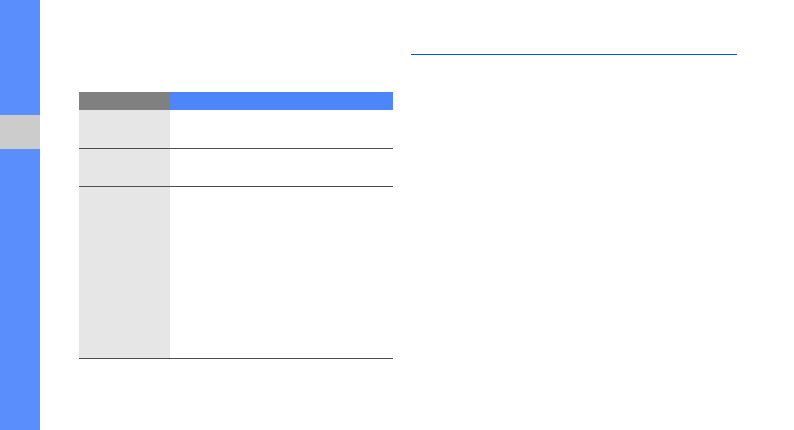Select the blue table header cell
Viewport: 794px width, 430px height.
[281, 101]
